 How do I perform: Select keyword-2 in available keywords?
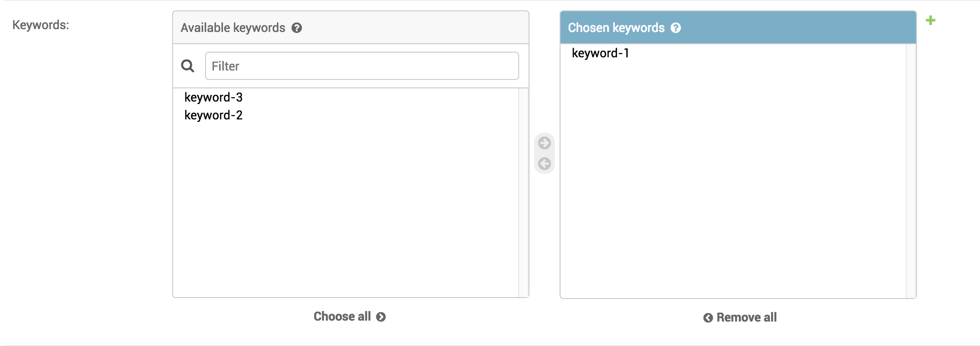(x=213, y=115)
